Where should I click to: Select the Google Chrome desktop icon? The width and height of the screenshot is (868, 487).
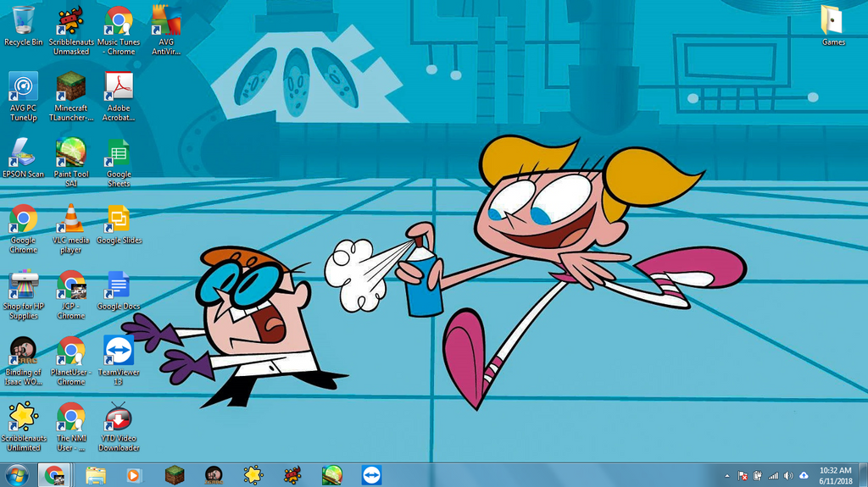coord(23,230)
